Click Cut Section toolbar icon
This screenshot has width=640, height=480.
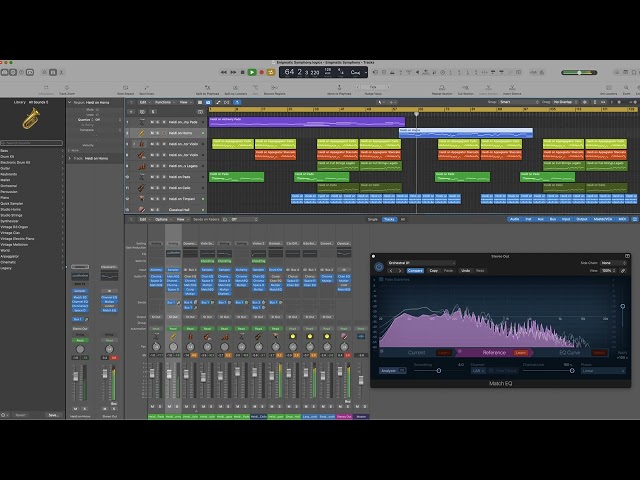tap(465, 88)
